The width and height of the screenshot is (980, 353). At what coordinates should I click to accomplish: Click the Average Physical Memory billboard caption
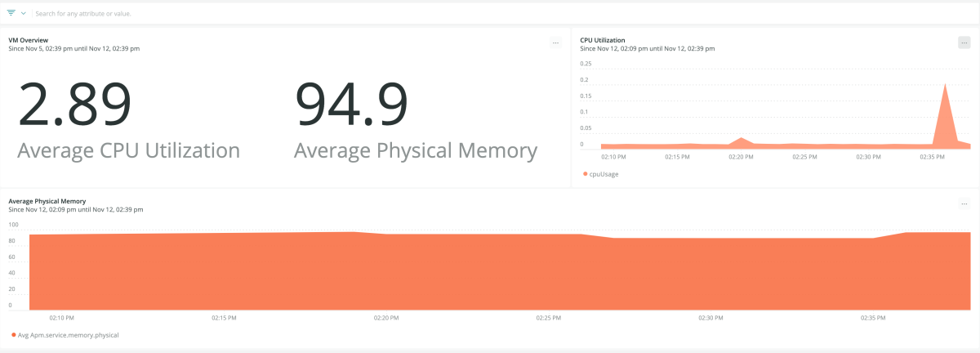pos(416,150)
